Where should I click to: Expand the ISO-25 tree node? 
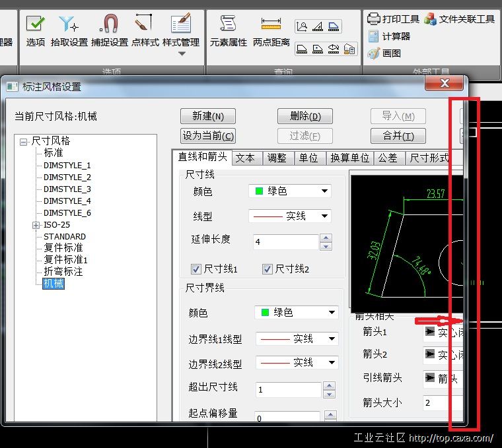click(x=36, y=225)
